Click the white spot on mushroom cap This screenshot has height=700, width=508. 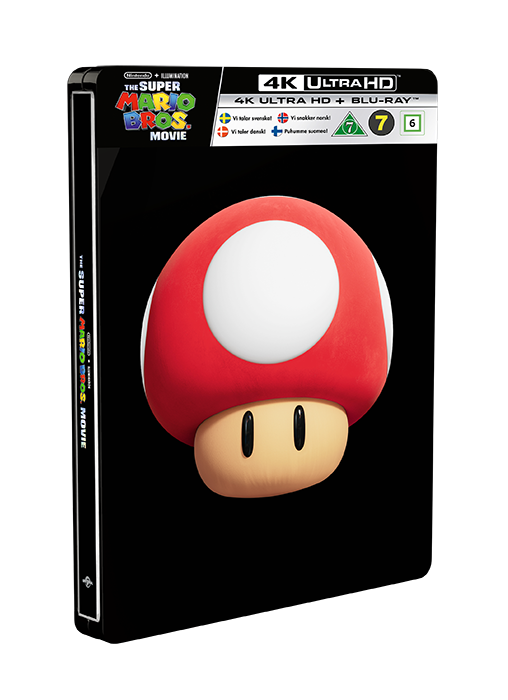pos(271,292)
